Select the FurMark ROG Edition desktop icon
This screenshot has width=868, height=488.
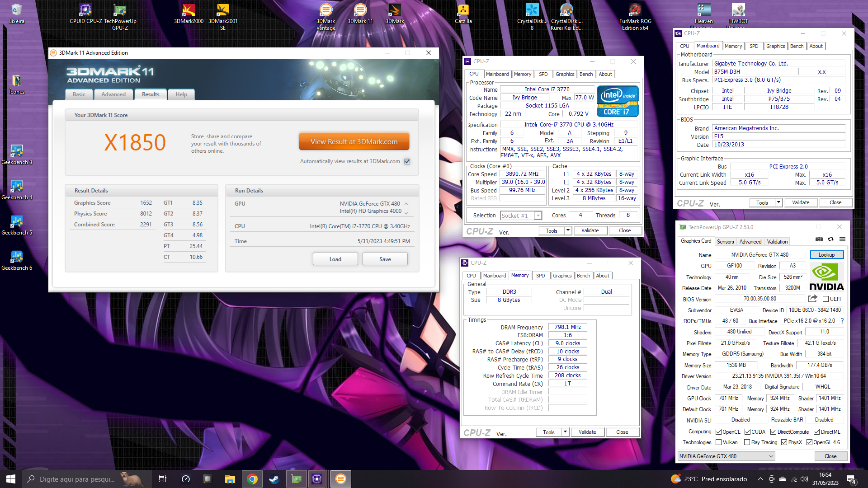pyautogui.click(x=635, y=18)
